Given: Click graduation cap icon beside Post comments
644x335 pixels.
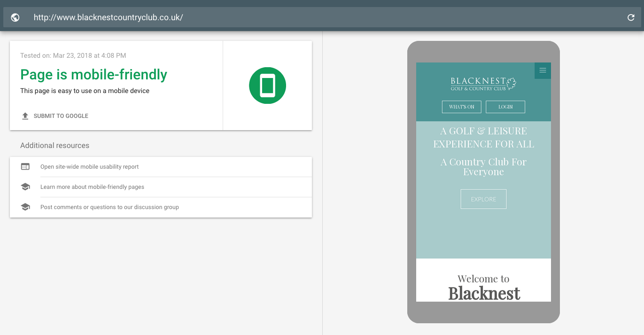Looking at the screenshot, I should point(25,207).
